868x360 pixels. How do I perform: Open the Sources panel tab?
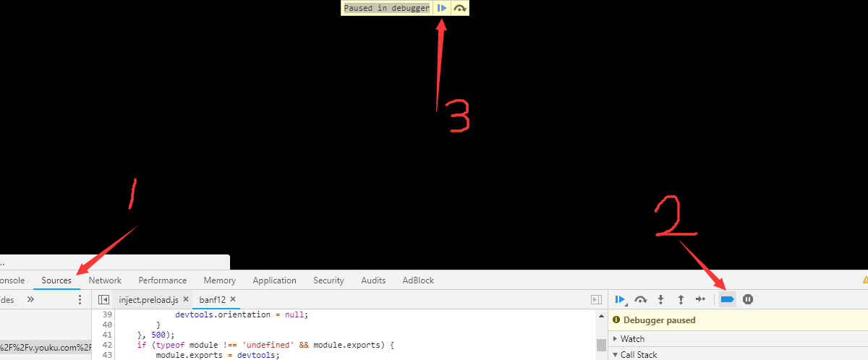(56, 280)
